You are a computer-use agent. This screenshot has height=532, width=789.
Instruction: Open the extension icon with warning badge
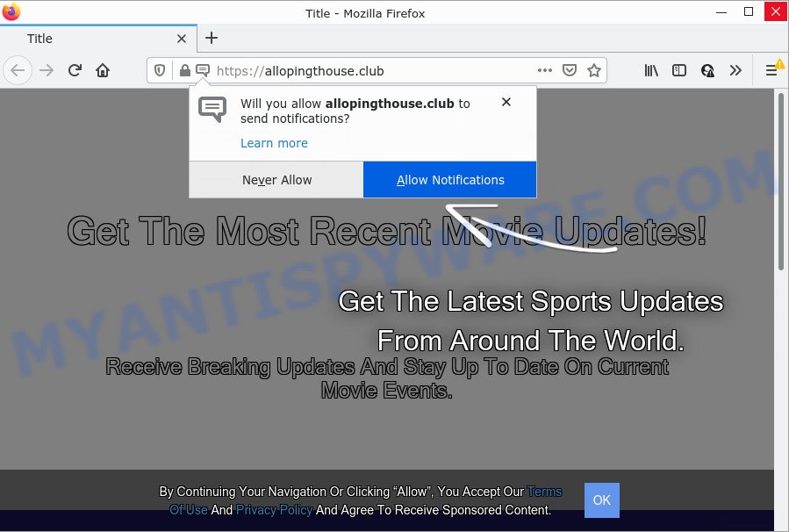707,70
